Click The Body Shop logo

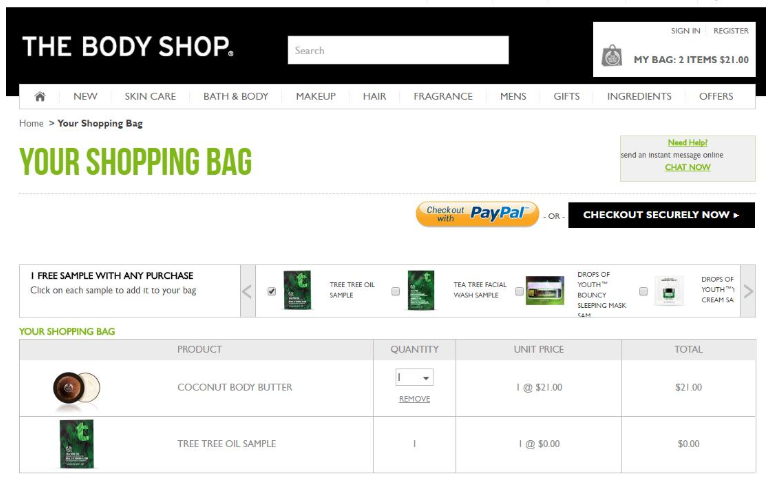[x=127, y=47]
